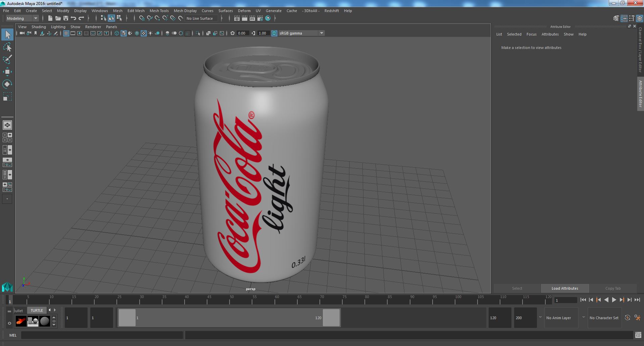Open the Deform menu
The width and height of the screenshot is (644, 346).
[x=244, y=11]
